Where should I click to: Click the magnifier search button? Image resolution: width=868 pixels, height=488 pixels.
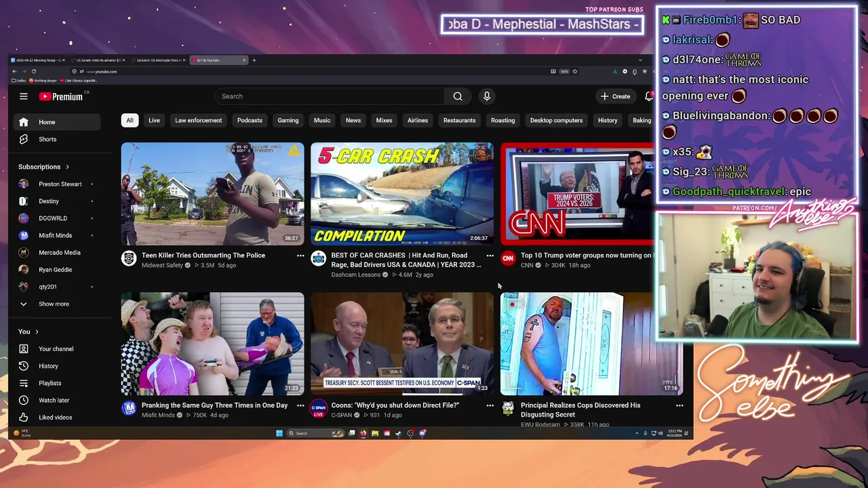tap(458, 96)
